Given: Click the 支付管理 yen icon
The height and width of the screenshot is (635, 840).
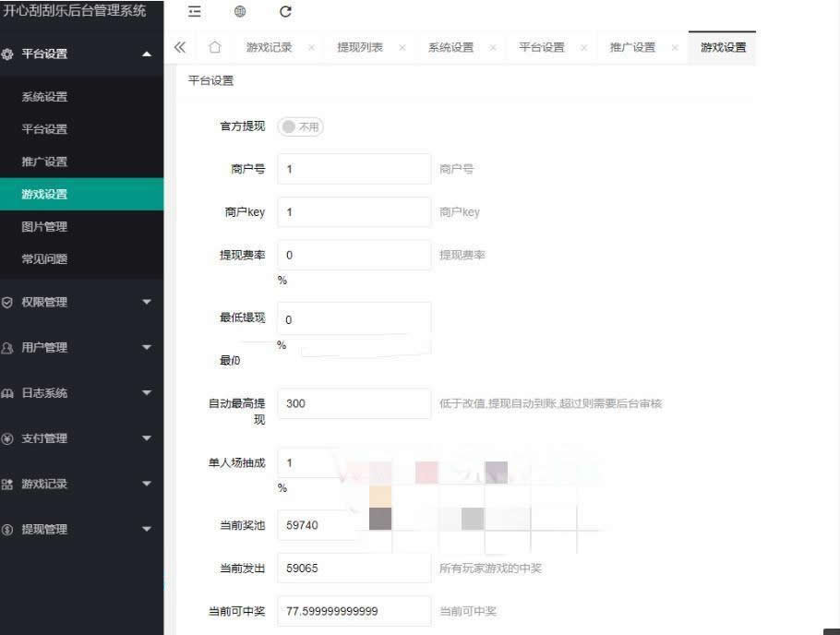Looking at the screenshot, I should coord(7,439).
